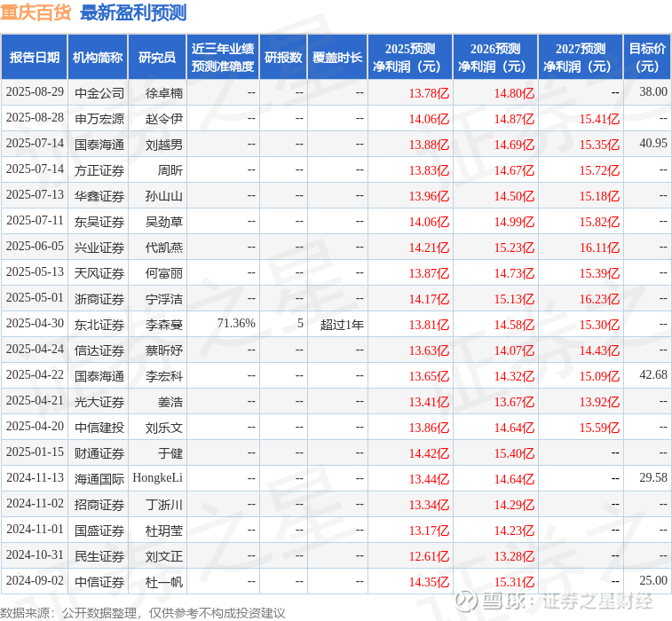Click 2025 forecast value 13.17亿
Image resolution: width=672 pixels, height=621 pixels.
point(429,531)
